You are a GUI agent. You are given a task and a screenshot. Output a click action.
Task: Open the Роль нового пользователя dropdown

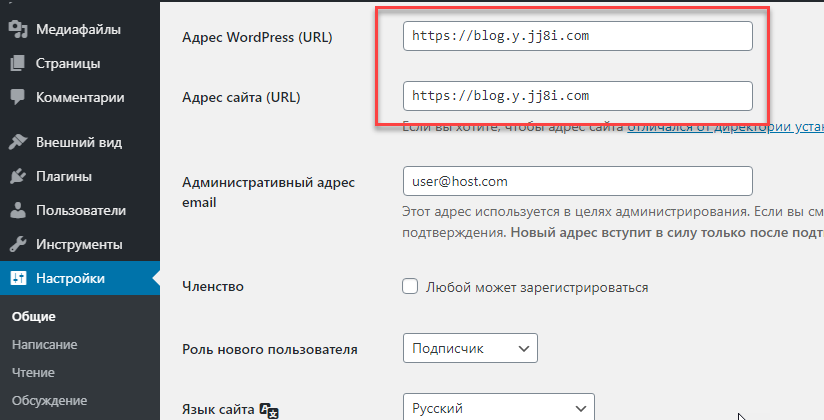470,348
